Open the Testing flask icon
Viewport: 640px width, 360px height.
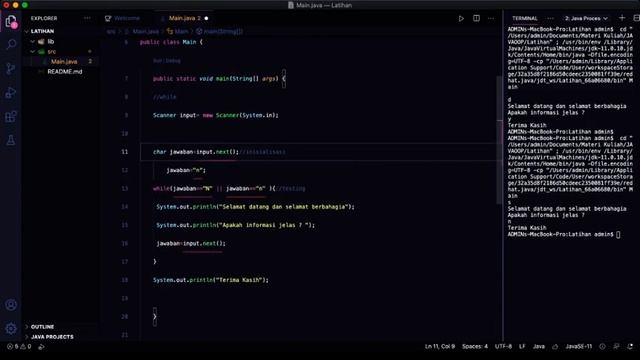coord(11,140)
